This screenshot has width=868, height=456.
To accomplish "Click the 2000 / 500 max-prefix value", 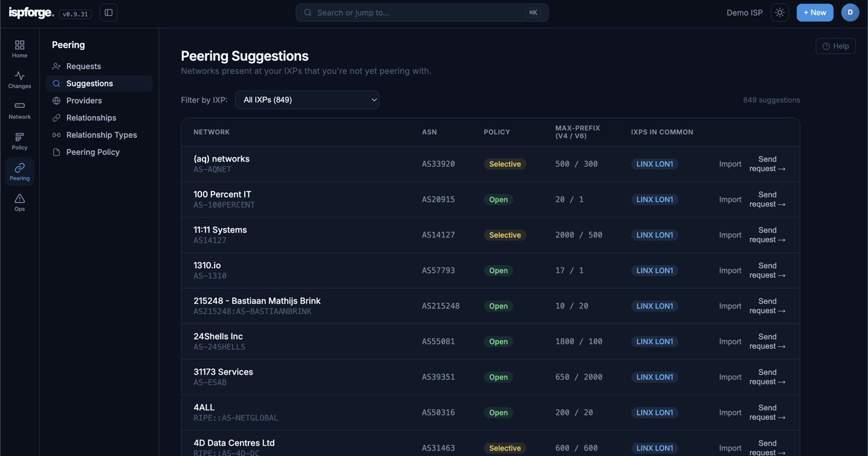I will [x=579, y=235].
